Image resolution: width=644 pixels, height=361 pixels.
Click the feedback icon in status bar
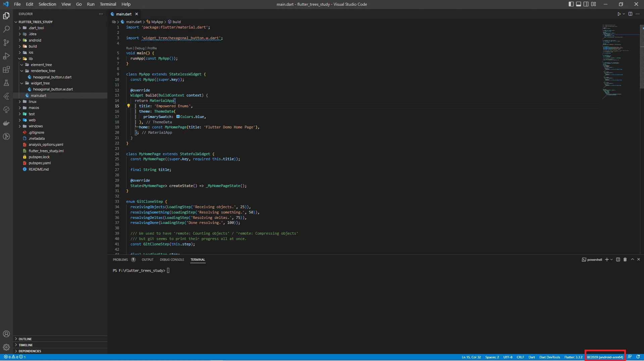(630, 357)
